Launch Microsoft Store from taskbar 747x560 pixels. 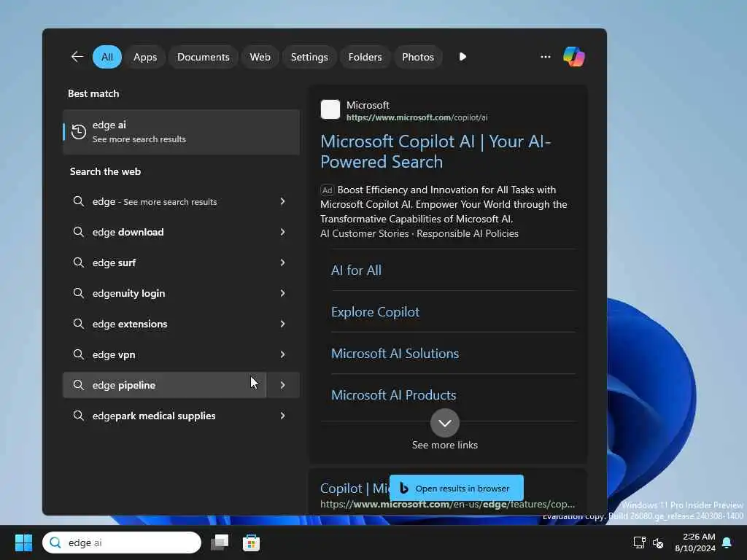point(251,542)
